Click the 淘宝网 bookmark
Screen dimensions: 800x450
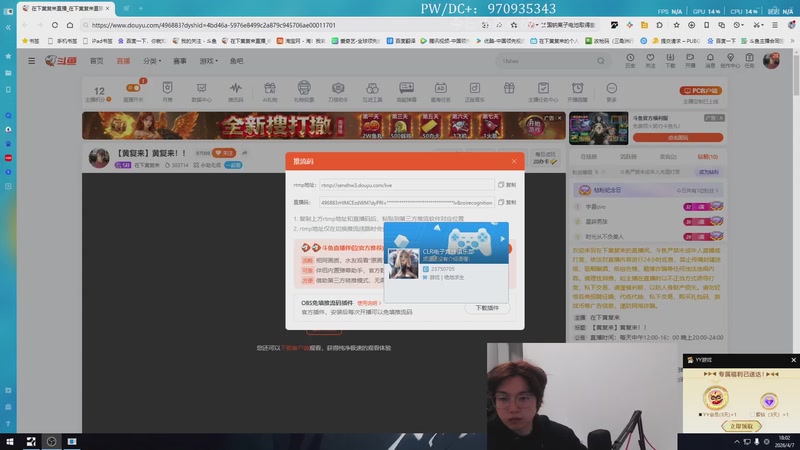pyautogui.click(x=300, y=40)
